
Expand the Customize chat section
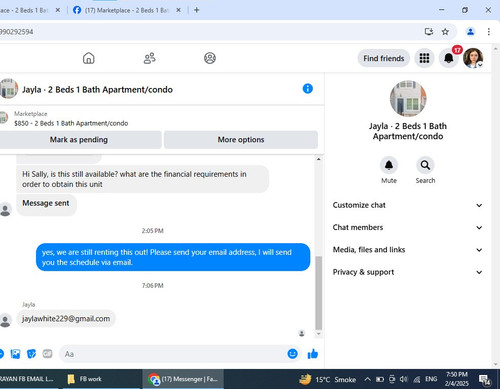coord(407,205)
